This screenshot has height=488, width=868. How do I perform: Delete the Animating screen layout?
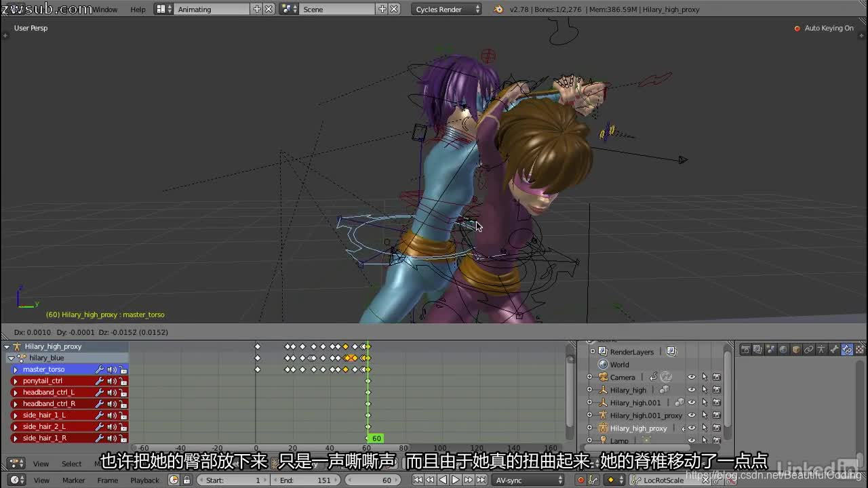(x=269, y=9)
